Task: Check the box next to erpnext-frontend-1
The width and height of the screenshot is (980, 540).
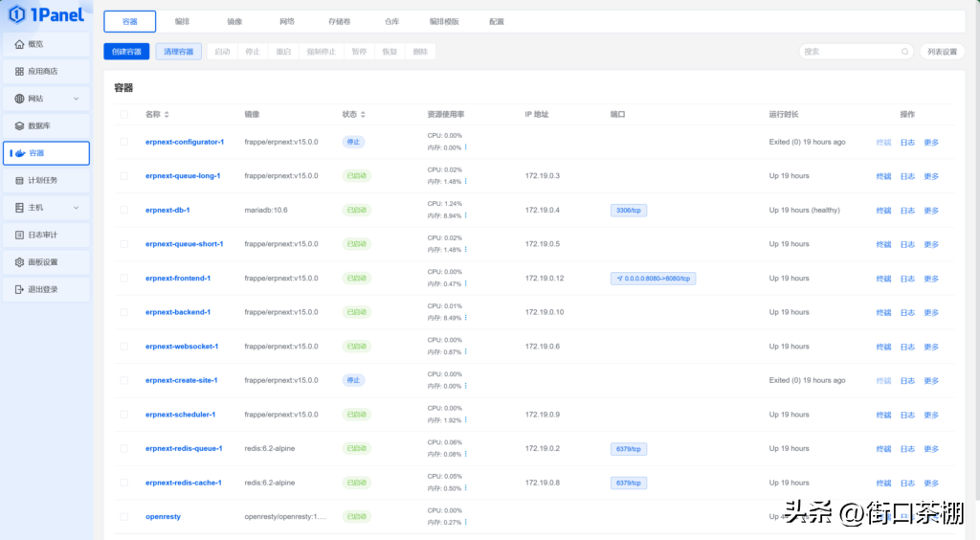Action: 123,279
